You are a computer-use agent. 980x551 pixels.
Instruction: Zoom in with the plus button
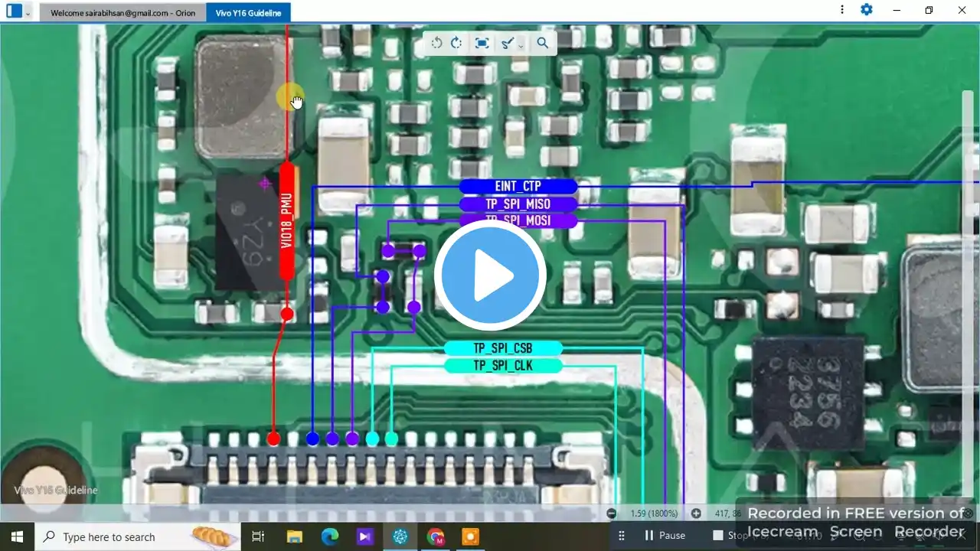click(x=696, y=514)
